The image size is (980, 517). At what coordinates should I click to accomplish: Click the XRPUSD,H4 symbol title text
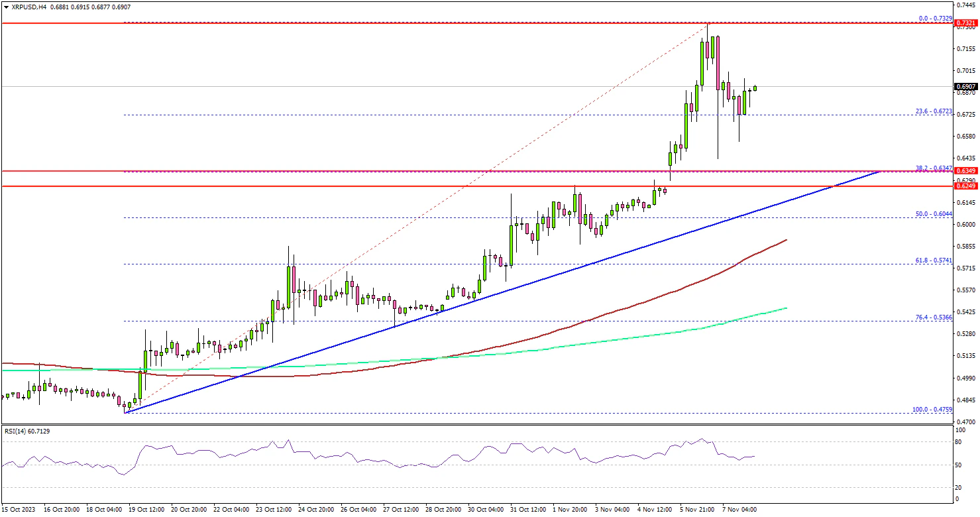coord(28,7)
